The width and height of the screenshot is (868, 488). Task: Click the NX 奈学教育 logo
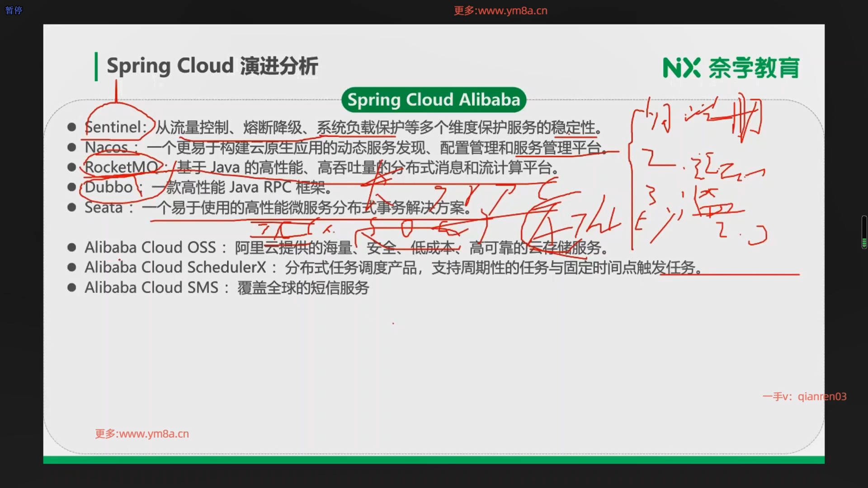click(x=731, y=68)
